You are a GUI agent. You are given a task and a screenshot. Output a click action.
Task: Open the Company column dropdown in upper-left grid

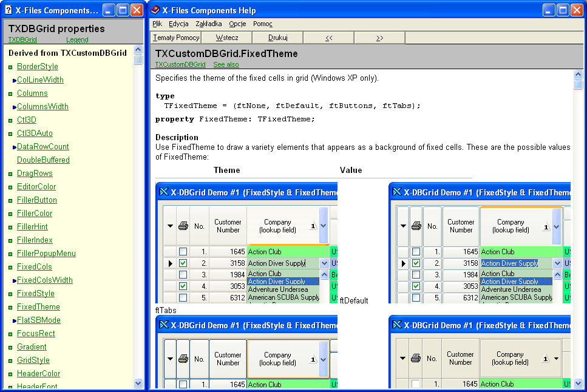[324, 226]
